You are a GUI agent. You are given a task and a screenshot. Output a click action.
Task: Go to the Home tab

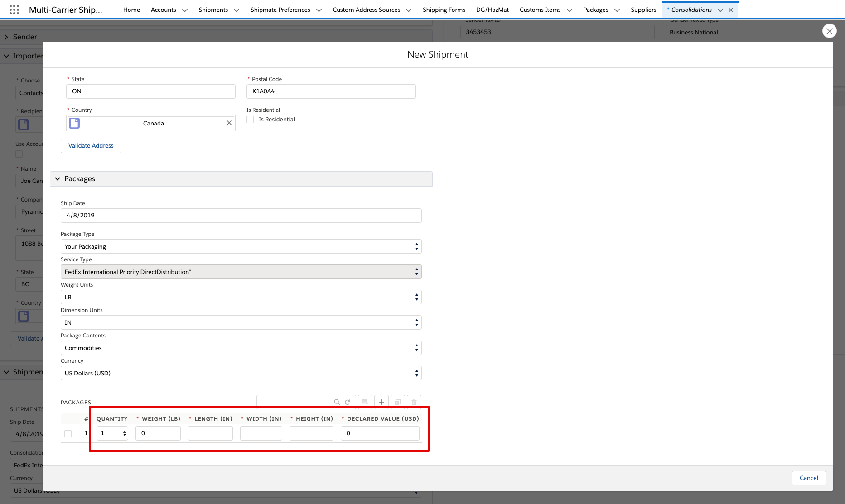point(131,10)
